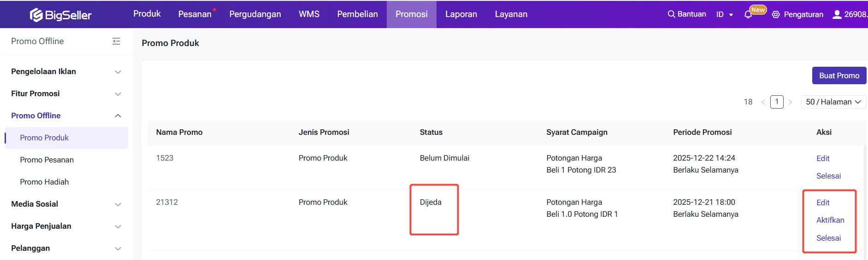Open the ID language dropdown
This screenshot has height=260, width=868.
pyautogui.click(x=724, y=15)
